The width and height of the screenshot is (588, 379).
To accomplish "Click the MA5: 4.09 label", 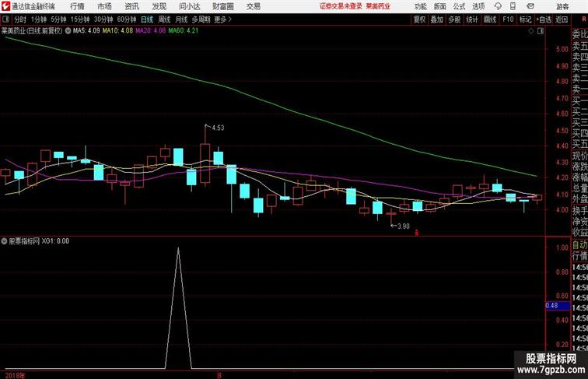I will pos(86,31).
